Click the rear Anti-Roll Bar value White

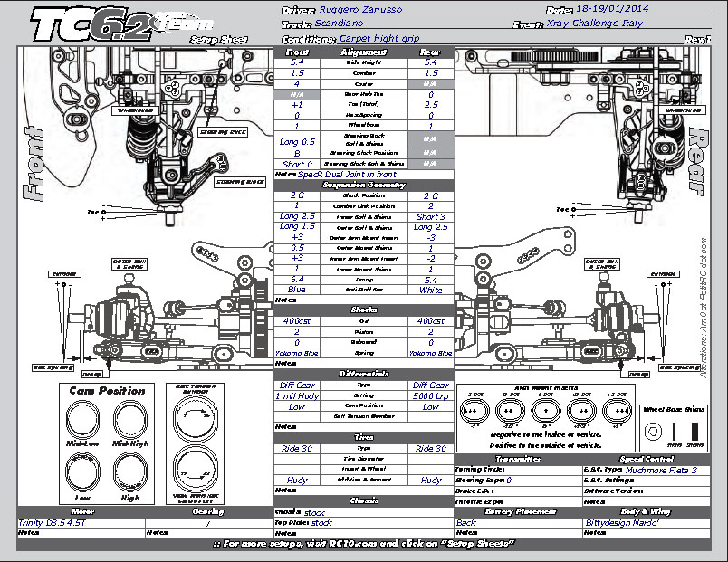pyautogui.click(x=431, y=290)
